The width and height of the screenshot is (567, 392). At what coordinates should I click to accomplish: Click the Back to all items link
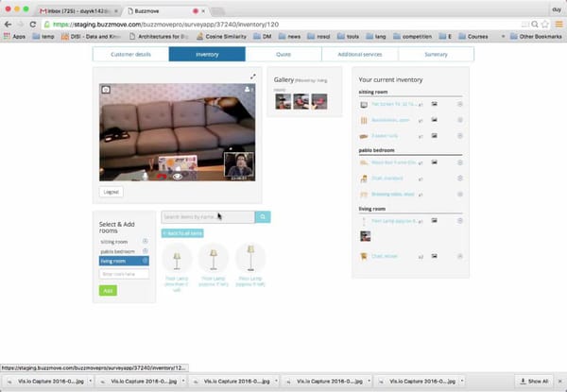tap(180, 232)
